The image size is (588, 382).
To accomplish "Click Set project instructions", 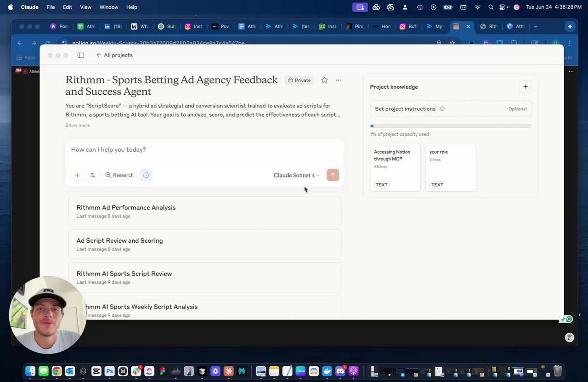I will [451, 109].
